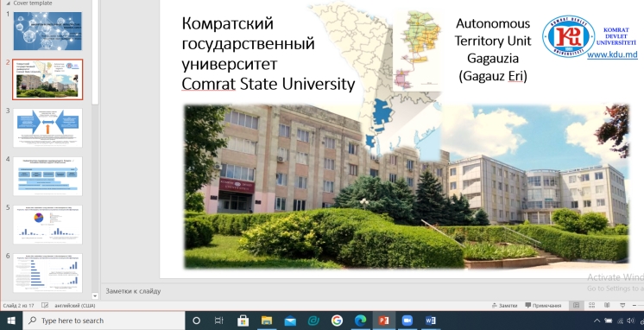Switch to Reading view

pyautogui.click(x=607, y=305)
